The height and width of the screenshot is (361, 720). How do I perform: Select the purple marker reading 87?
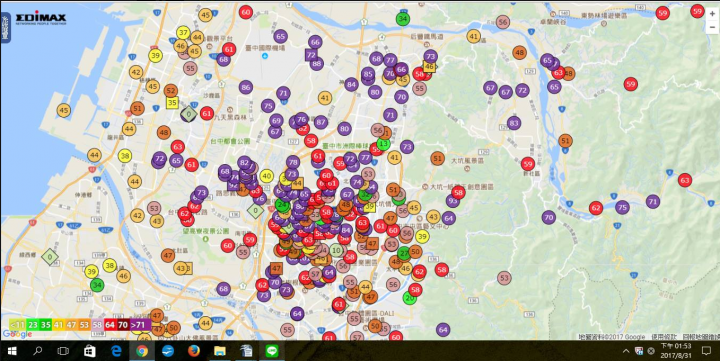pyautogui.click(x=321, y=122)
